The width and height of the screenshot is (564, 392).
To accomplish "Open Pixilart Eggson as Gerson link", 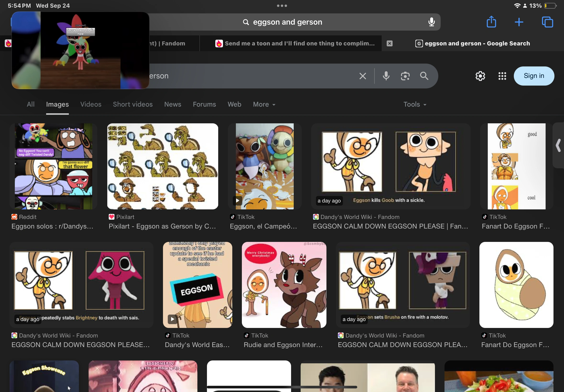I will click(162, 226).
